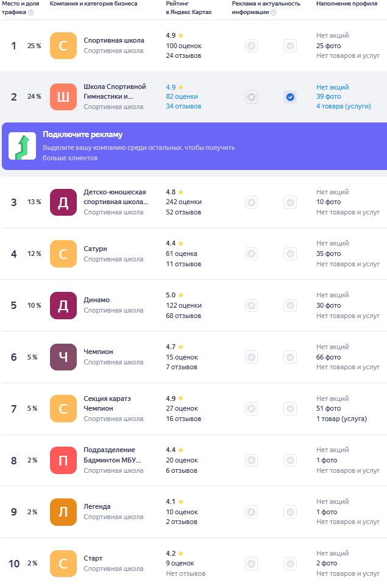Click the orange 'Ш' avatar of Школа Спортивной Гимнастики
387x588 pixels.
(x=63, y=97)
